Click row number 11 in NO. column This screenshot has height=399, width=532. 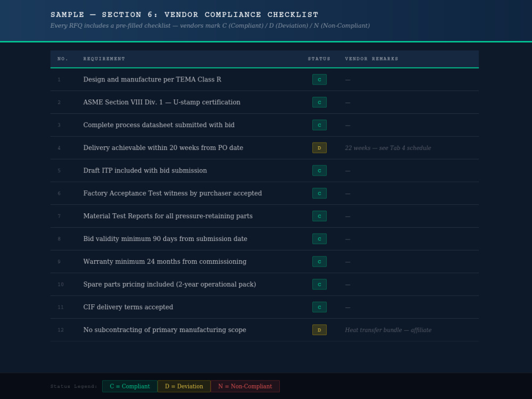61,307
